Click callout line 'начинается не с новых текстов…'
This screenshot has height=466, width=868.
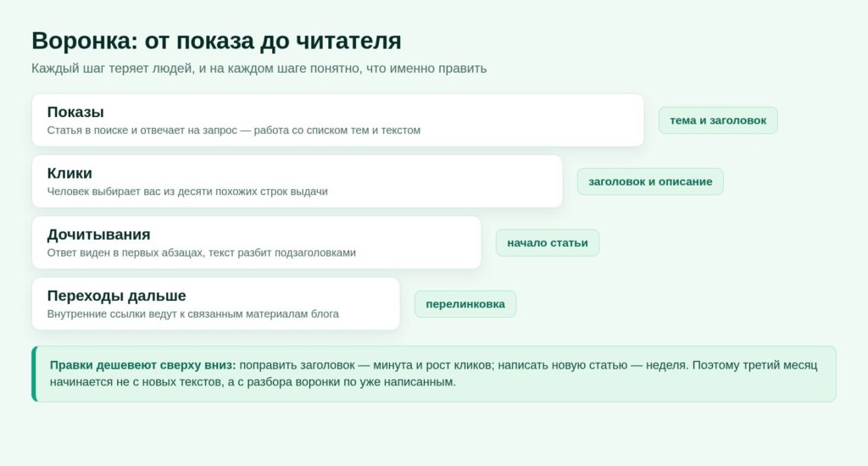253,382
